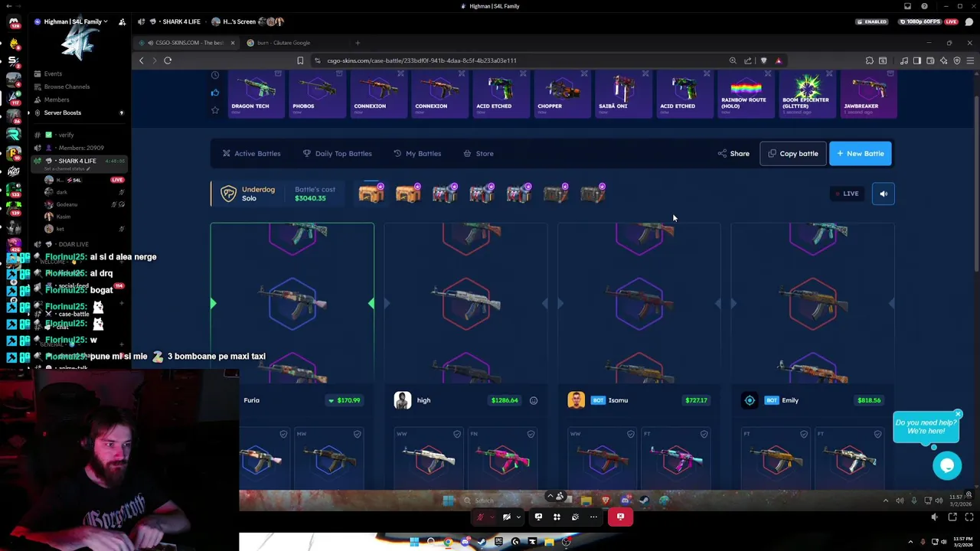This screenshot has height=551, width=980.
Task: Open Discord direct messages home icon
Action: tap(14, 21)
